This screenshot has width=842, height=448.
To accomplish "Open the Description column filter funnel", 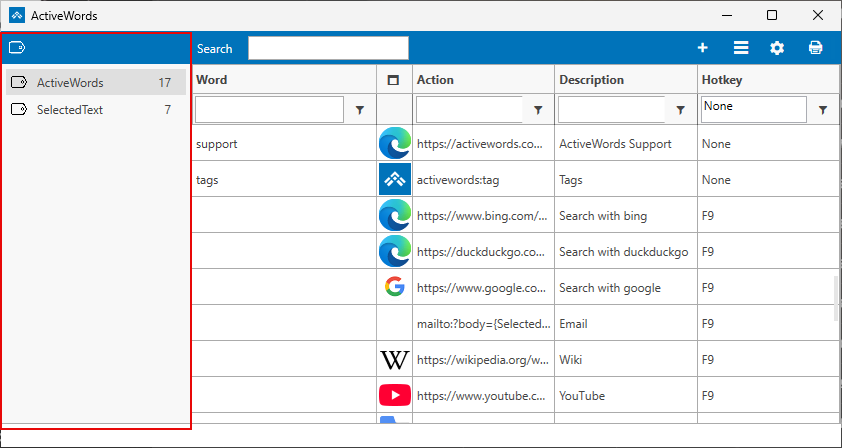I will (681, 110).
